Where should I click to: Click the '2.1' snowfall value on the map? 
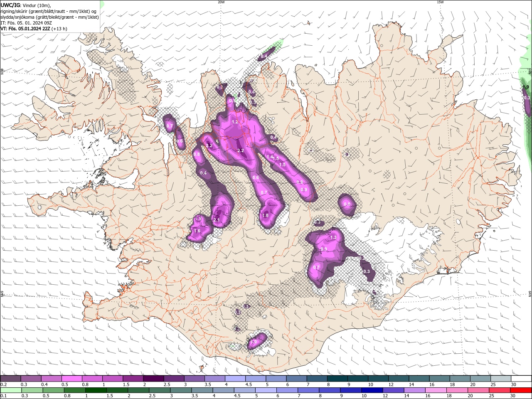[217, 220]
